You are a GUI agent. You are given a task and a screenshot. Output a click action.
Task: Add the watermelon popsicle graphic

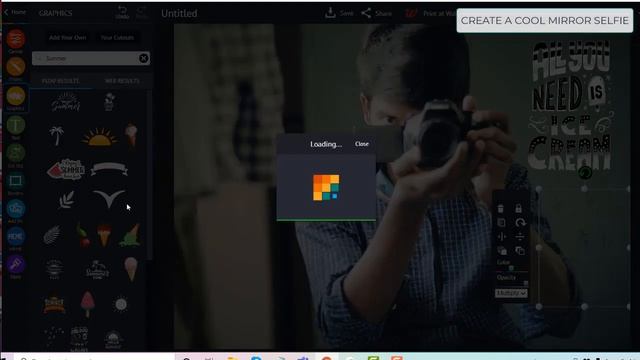click(87, 304)
